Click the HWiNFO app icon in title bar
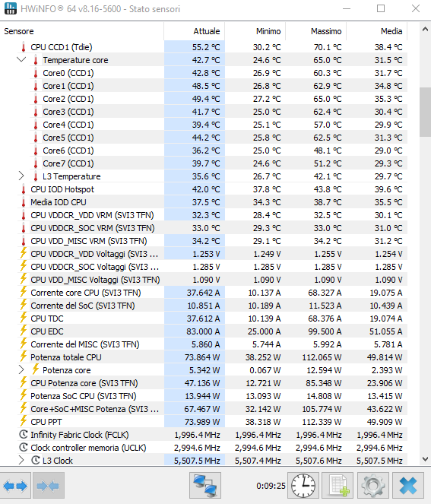 tap(11, 8)
